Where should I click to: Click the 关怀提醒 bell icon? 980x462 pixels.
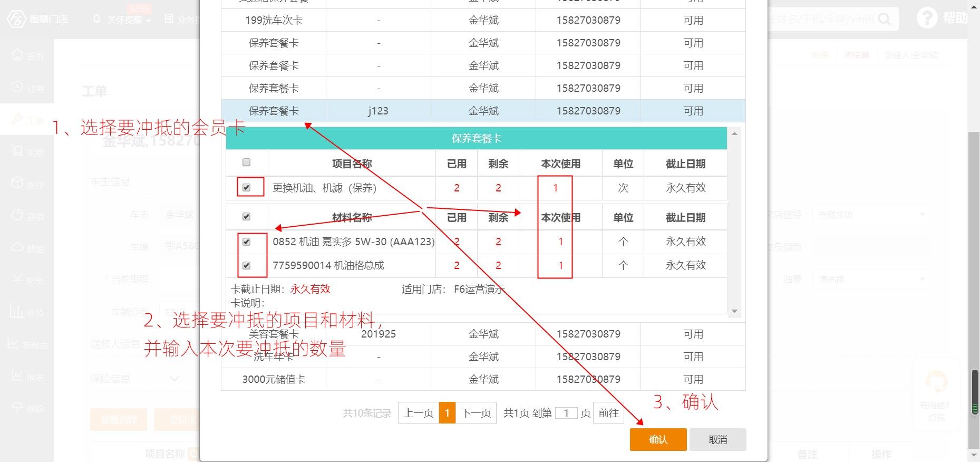coord(96,19)
